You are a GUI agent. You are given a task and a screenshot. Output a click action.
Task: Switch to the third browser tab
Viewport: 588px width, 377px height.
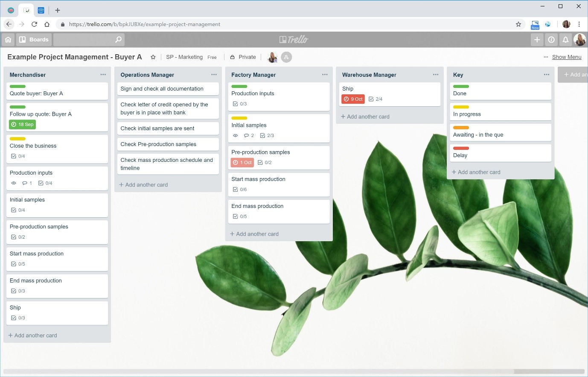tap(41, 10)
